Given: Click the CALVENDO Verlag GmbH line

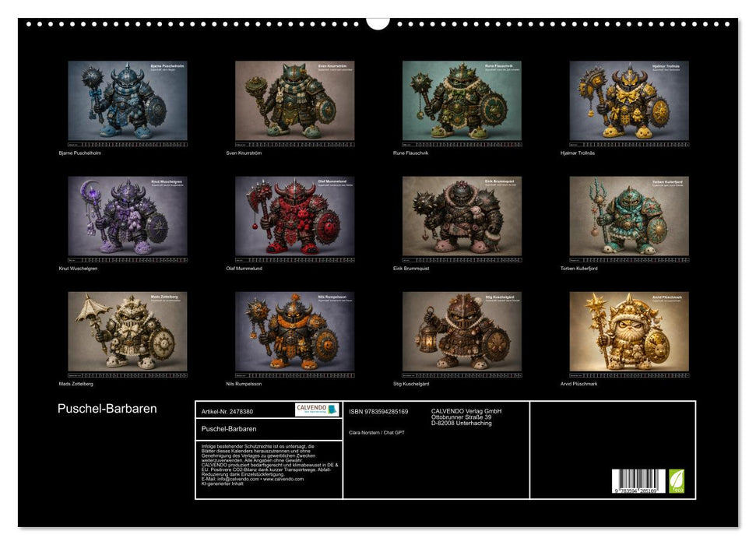Looking at the screenshot, I should pos(466,411).
